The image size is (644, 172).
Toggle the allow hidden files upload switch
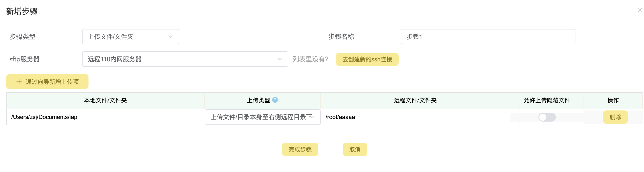pos(547,117)
